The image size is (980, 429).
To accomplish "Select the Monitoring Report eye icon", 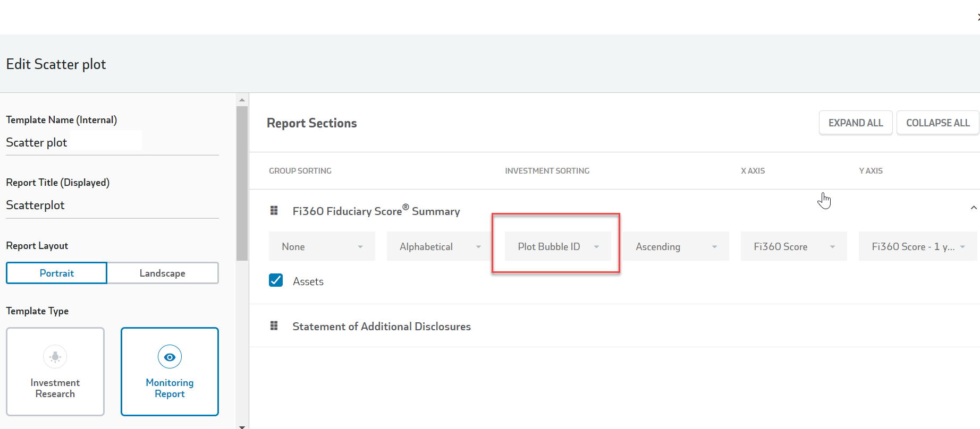I will tap(170, 357).
